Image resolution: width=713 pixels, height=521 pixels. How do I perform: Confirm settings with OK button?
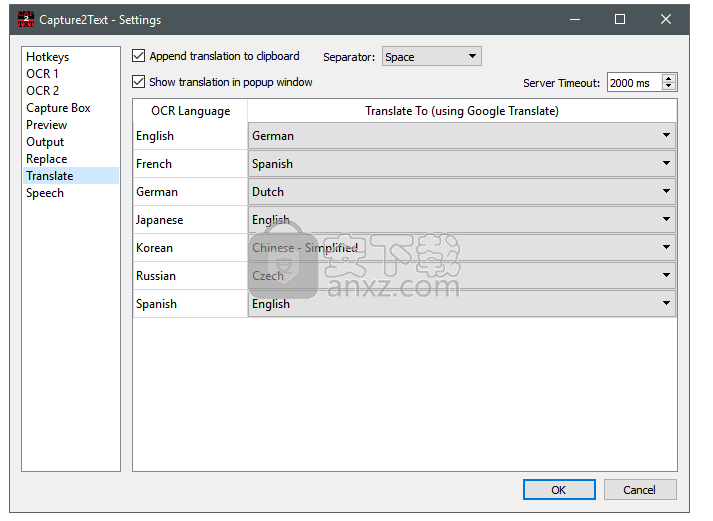(x=559, y=490)
